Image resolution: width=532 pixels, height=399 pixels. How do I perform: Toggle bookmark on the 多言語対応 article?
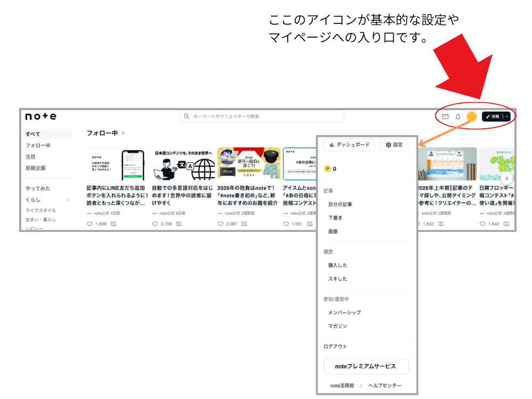(x=178, y=224)
